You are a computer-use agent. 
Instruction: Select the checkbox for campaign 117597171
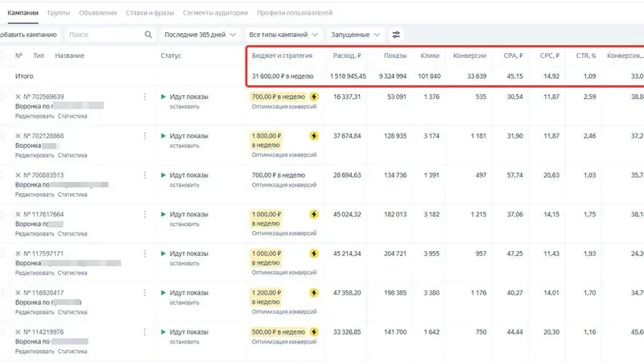pos(2,253)
